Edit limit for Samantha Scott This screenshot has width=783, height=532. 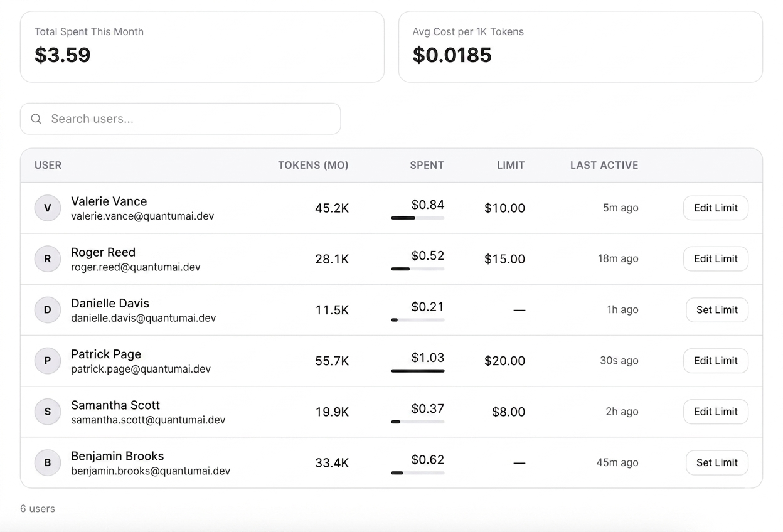click(716, 412)
